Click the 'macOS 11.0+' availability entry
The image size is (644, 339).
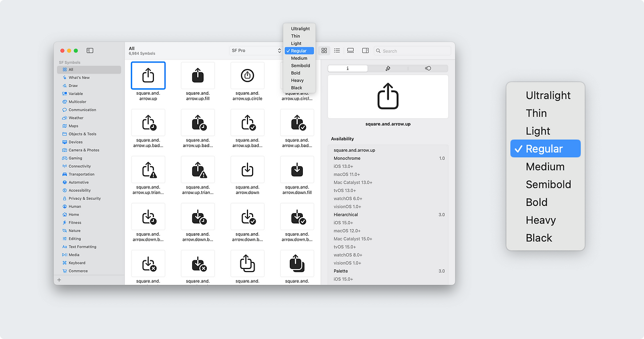click(347, 174)
